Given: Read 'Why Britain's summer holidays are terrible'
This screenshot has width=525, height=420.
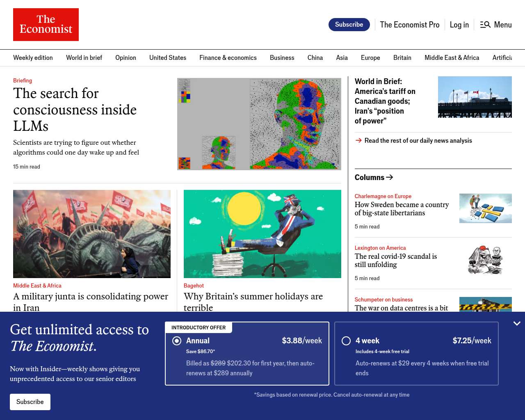Looking at the screenshot, I should (x=253, y=302).
